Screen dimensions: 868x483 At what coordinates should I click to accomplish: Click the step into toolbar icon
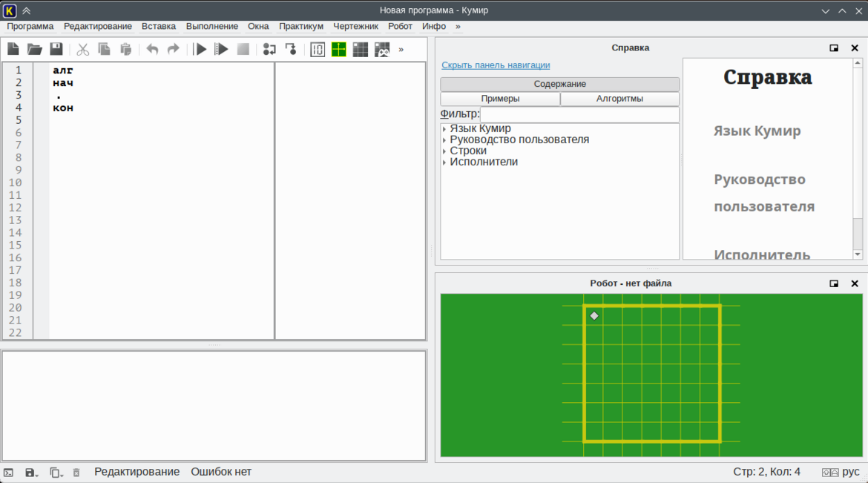pos(291,49)
